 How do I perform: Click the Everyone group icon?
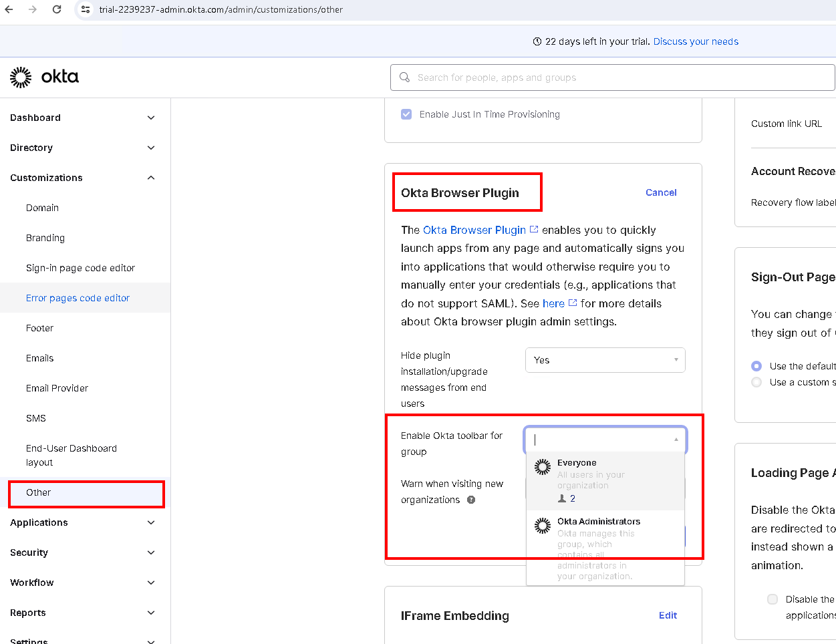pos(543,467)
